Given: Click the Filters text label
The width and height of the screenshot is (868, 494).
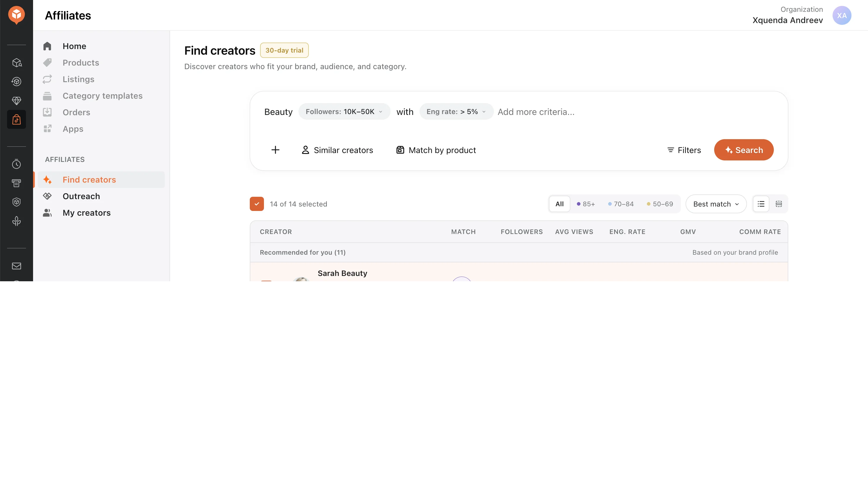Looking at the screenshot, I should [x=689, y=150].
